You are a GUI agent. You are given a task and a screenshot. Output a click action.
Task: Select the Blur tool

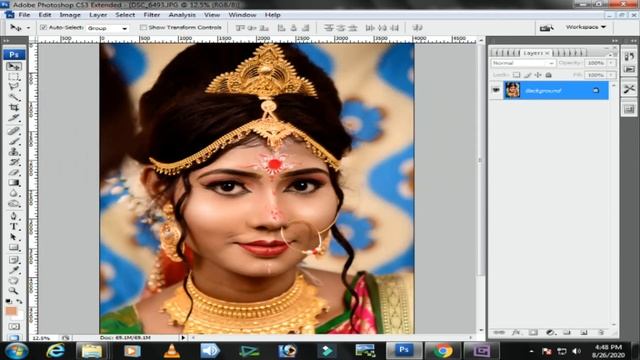coord(14,193)
